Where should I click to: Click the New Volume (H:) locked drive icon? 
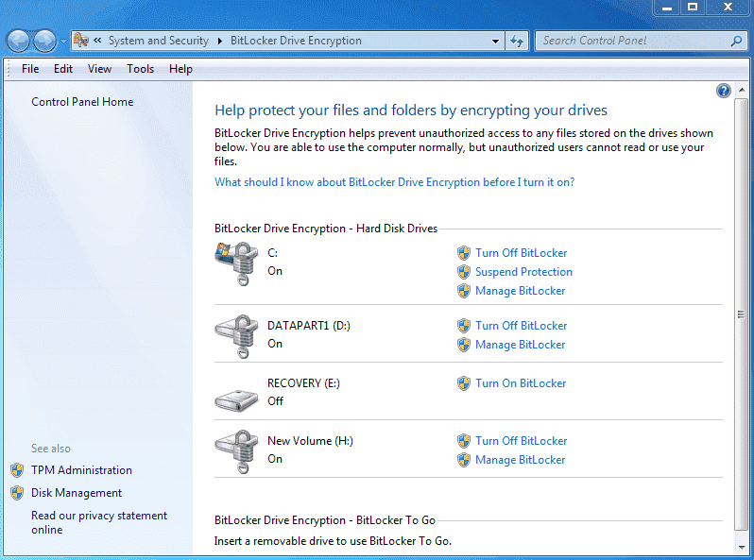point(237,451)
